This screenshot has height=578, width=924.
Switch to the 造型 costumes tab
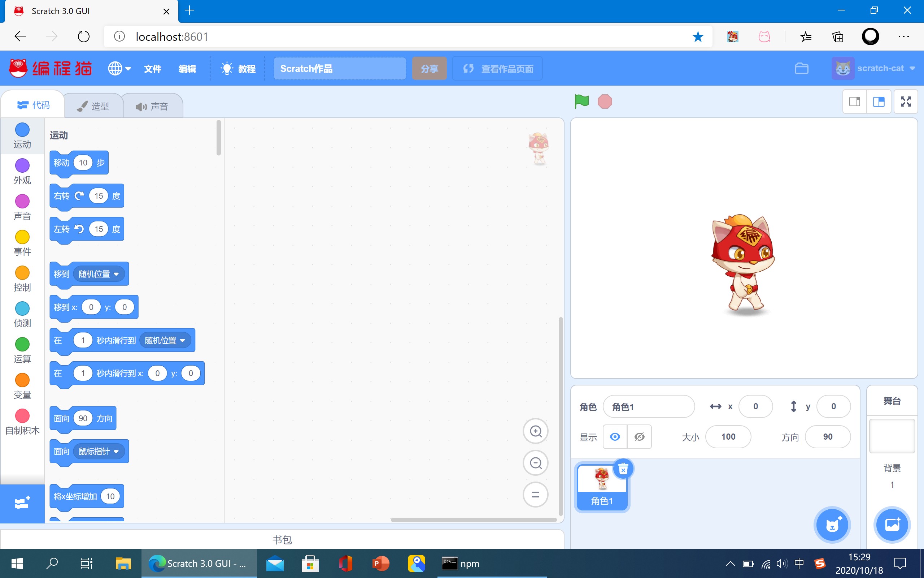(93, 106)
